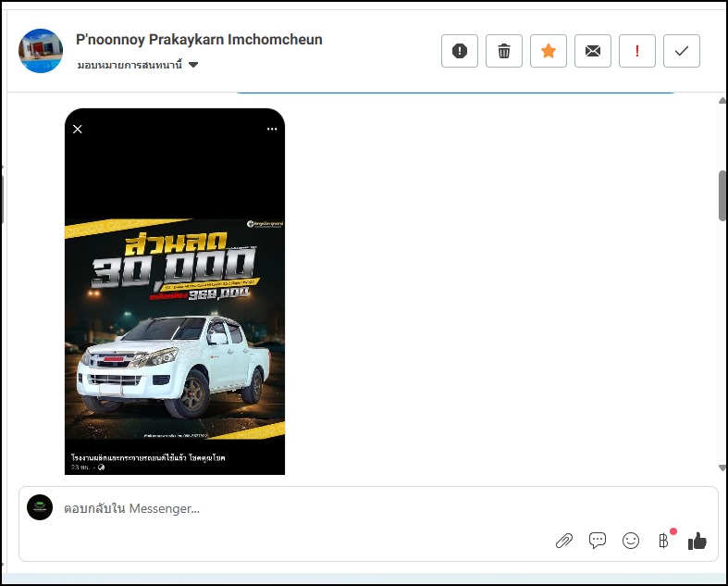
Task: Flag conversation with red exclamation icon
Action: pyautogui.click(x=637, y=51)
